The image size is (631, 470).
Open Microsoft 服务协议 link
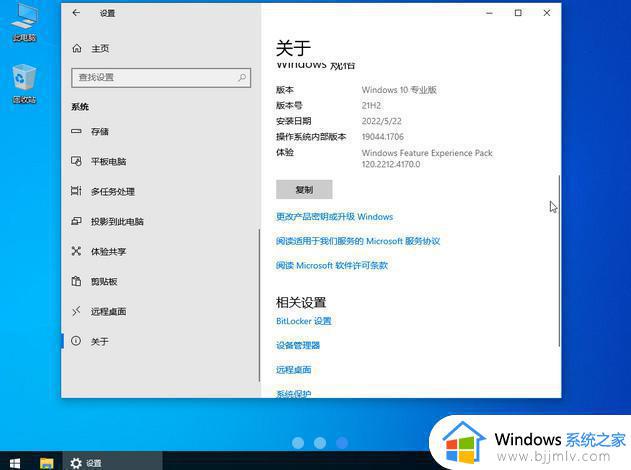(x=358, y=241)
